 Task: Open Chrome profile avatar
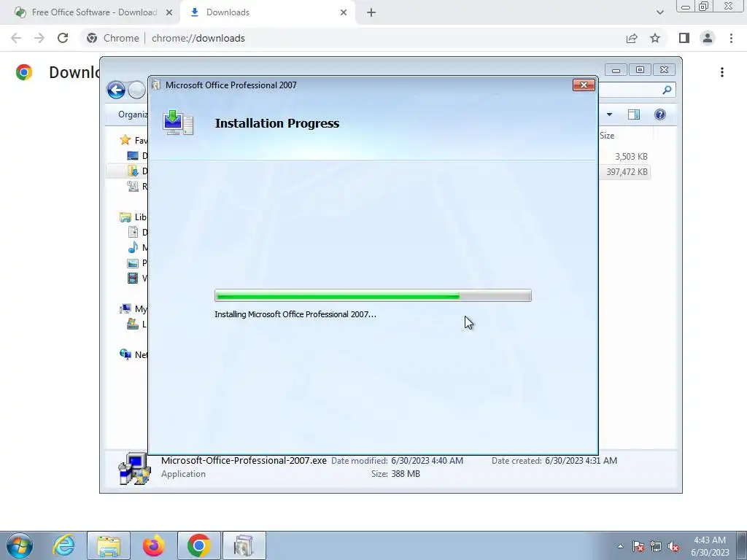coord(708,38)
